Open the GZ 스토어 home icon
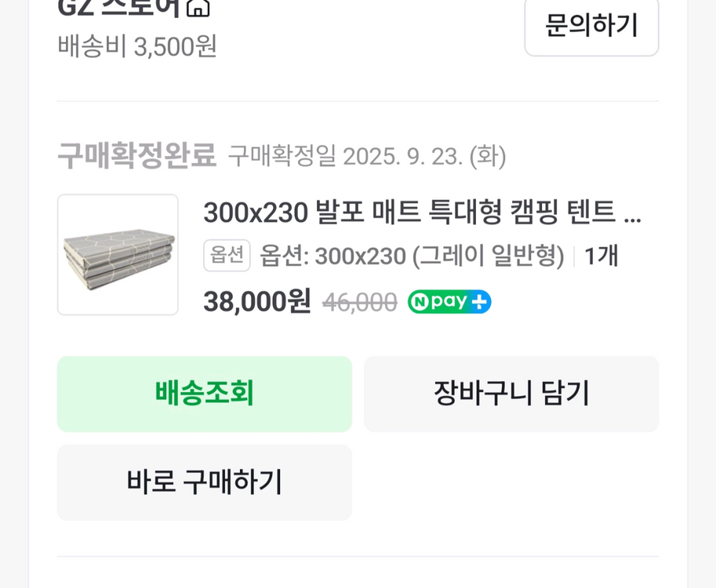This screenshot has width=716, height=588. 198,7
